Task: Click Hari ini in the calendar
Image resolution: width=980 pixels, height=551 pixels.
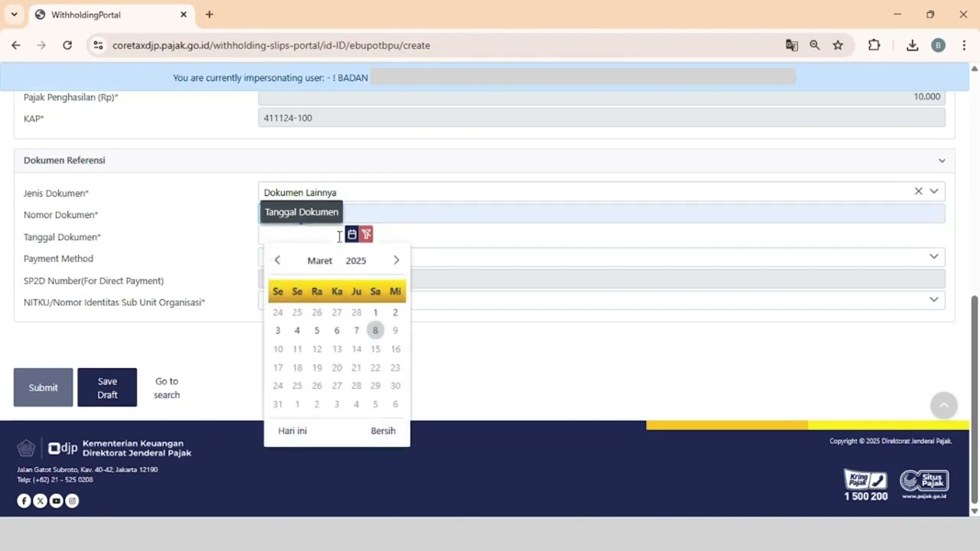Action: (x=292, y=431)
